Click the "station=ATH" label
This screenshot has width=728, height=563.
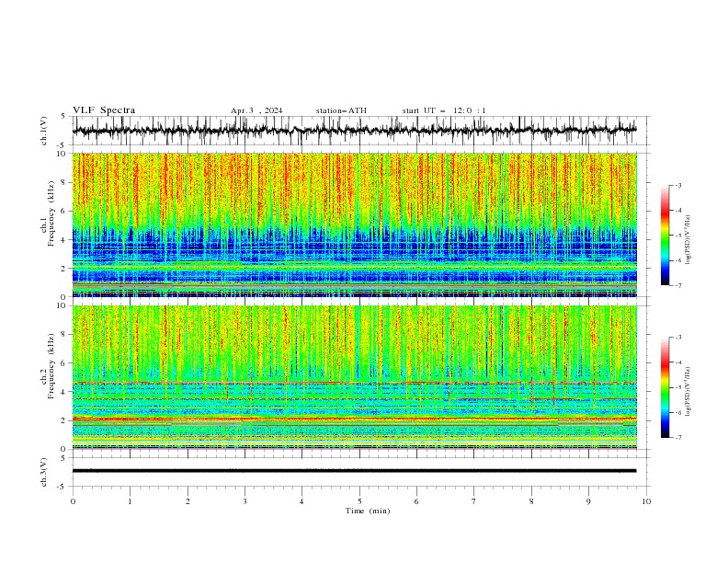[341, 110]
